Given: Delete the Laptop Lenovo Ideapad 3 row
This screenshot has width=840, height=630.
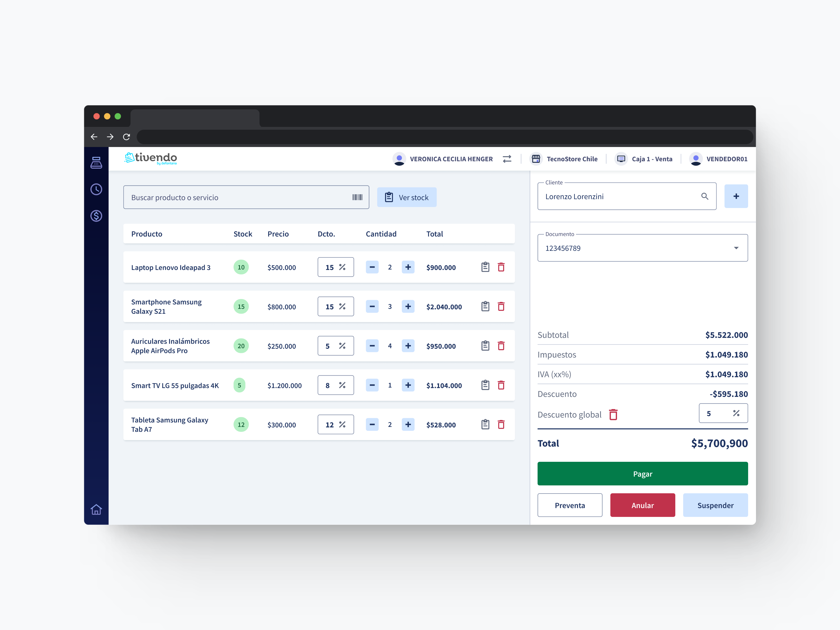Looking at the screenshot, I should point(501,267).
